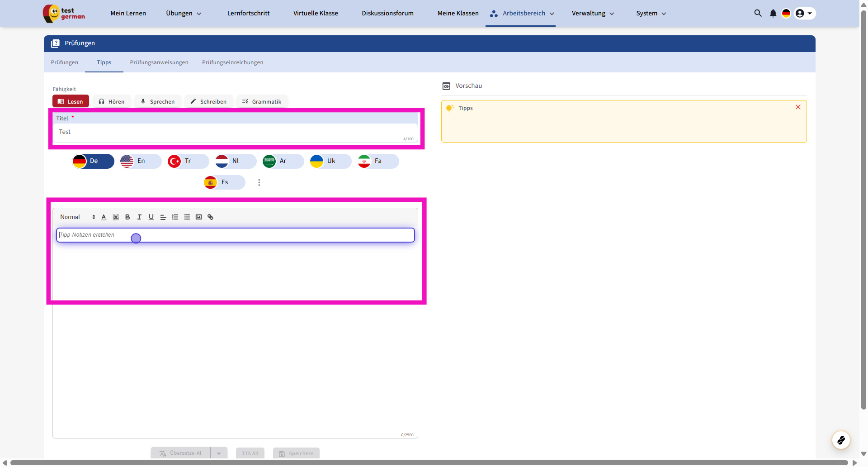868x467 pixels.
Task: Click the Speichern button
Action: 296,453
